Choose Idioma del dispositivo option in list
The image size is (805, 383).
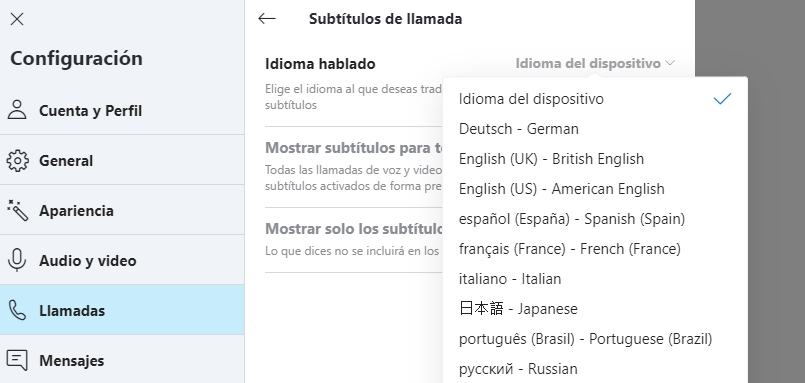pos(595,99)
